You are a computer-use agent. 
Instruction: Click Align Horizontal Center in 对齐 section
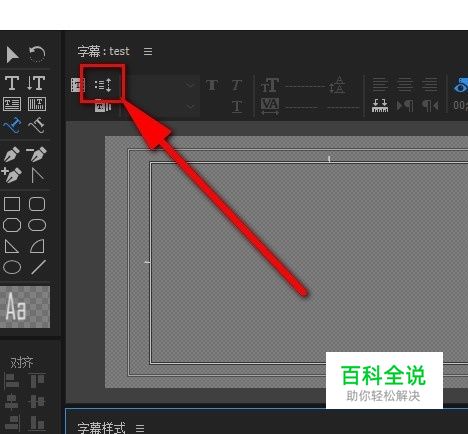click(x=11, y=402)
